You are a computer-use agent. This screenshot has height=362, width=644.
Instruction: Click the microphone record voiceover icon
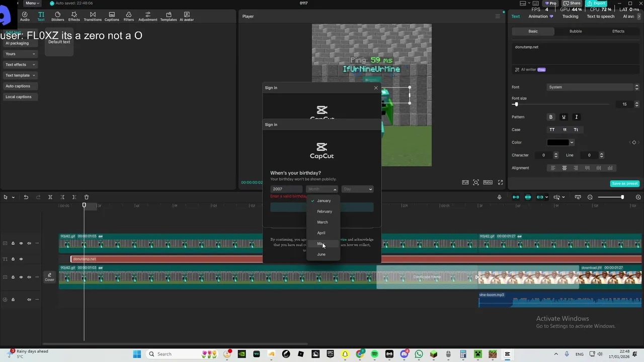pyautogui.click(x=499, y=197)
